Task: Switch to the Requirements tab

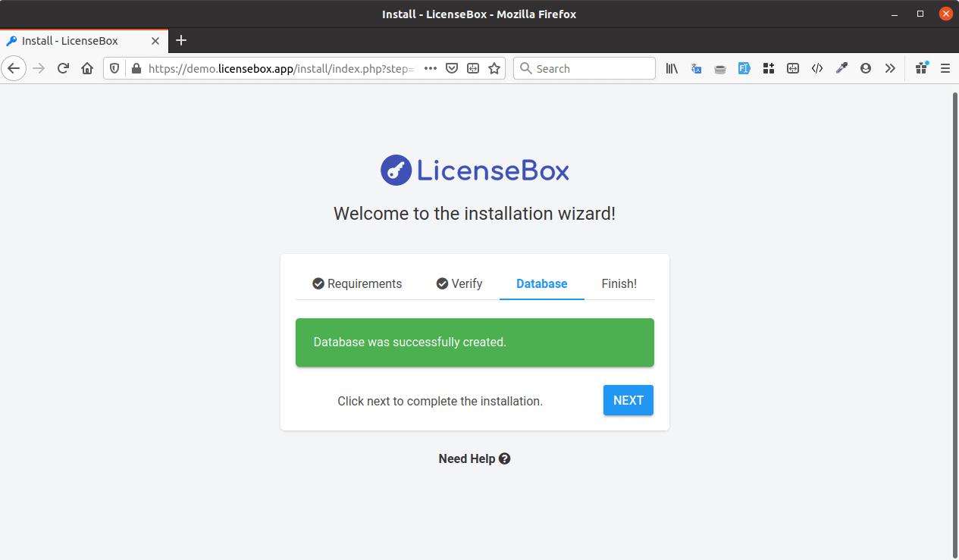Action: [357, 283]
